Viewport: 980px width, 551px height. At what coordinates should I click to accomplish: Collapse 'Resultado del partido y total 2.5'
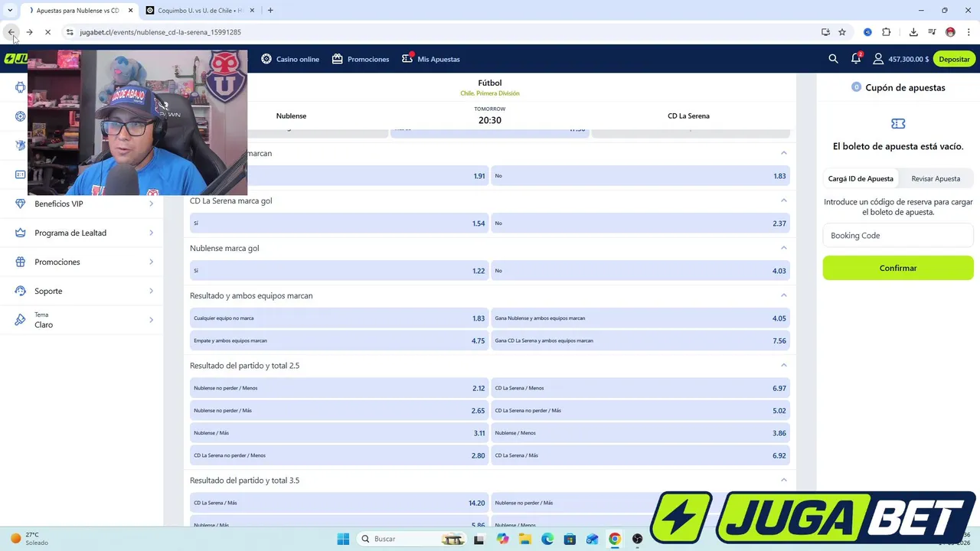pos(783,365)
